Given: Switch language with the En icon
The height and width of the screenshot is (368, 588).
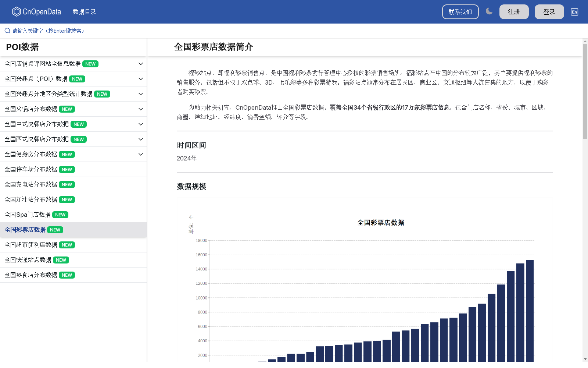Looking at the screenshot, I should (574, 12).
